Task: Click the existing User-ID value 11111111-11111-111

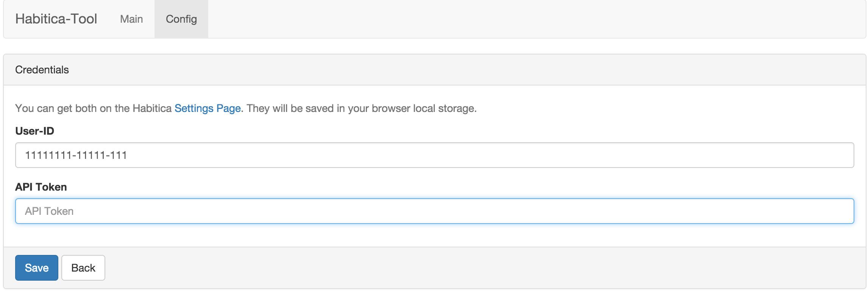Action: pyautogui.click(x=76, y=155)
